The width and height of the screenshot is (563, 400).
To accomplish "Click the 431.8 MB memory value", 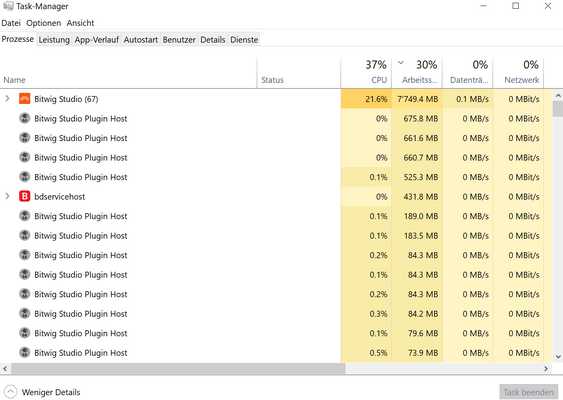I will (x=421, y=197).
